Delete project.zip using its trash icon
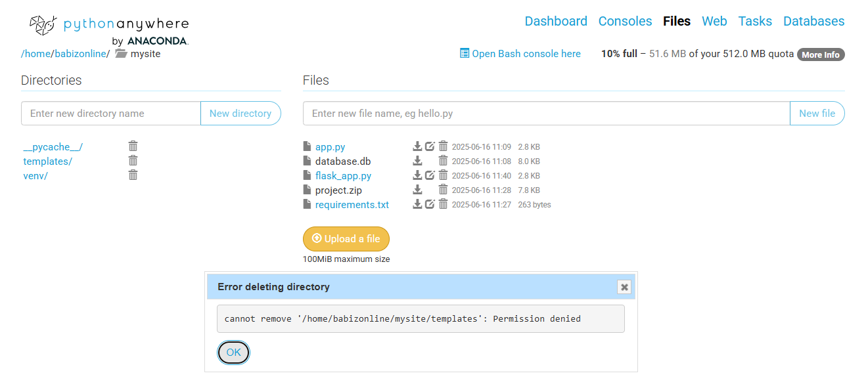Screen dimensions: 868x388 point(443,190)
